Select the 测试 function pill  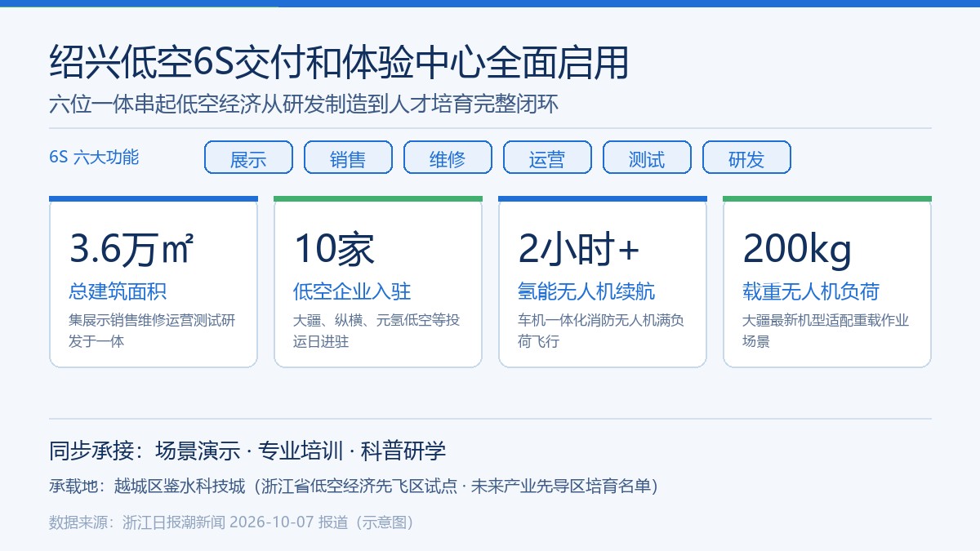pyautogui.click(x=647, y=158)
